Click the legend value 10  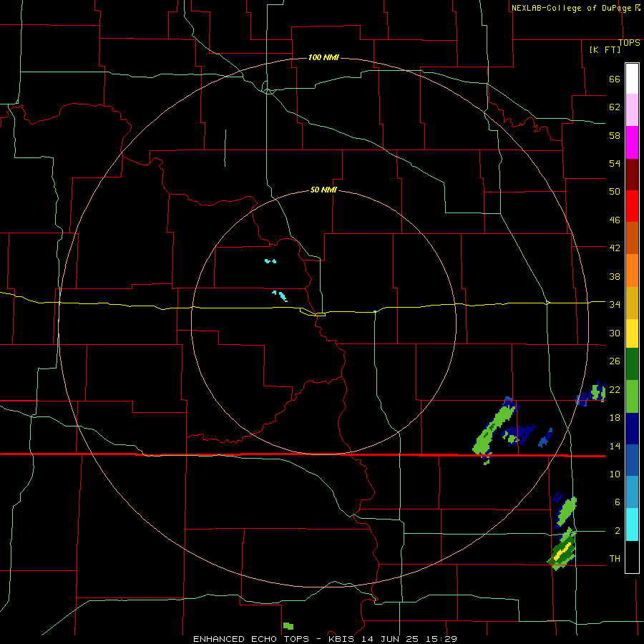(615, 474)
